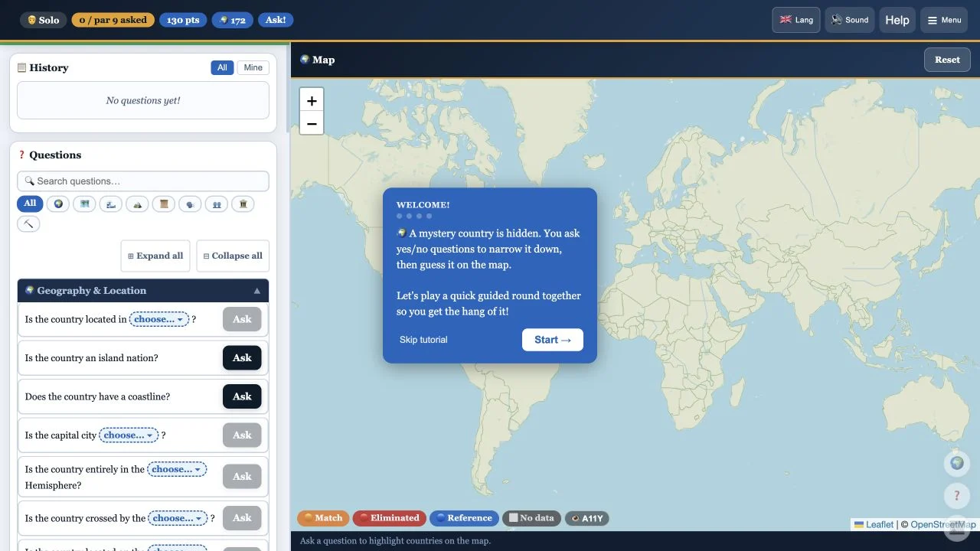Focus the Search questions field

pyautogui.click(x=143, y=181)
